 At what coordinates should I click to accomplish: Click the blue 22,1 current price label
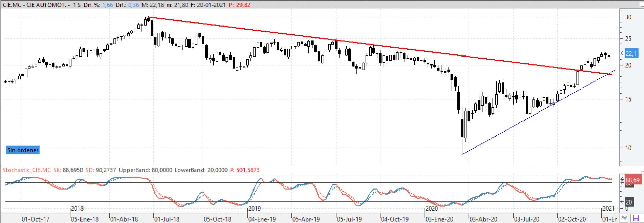631,54
